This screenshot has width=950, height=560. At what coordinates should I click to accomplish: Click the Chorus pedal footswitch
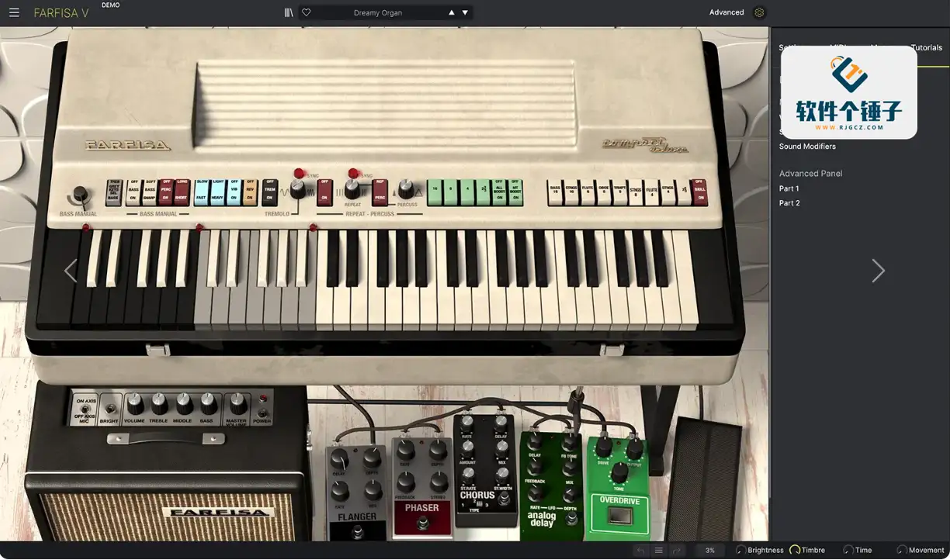coord(505,500)
